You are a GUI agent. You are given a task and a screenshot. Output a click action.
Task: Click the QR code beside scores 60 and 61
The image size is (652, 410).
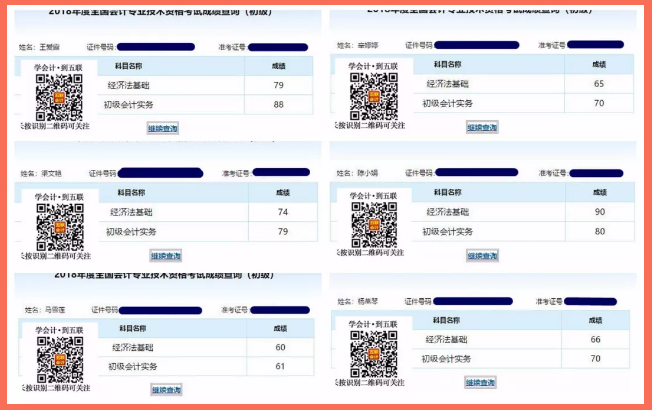click(x=59, y=358)
